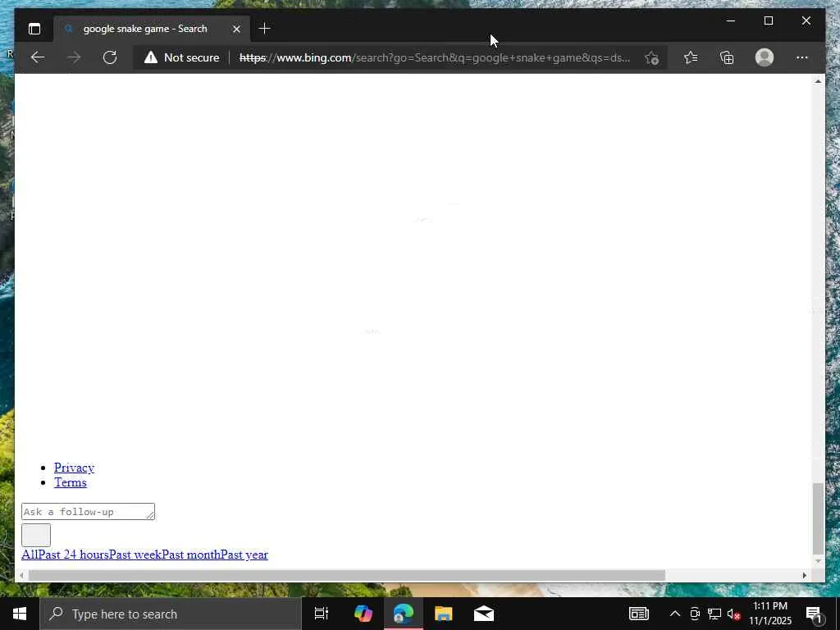The width and height of the screenshot is (840, 630).
Task: Filter results by Past 24 hours
Action: pos(73,555)
